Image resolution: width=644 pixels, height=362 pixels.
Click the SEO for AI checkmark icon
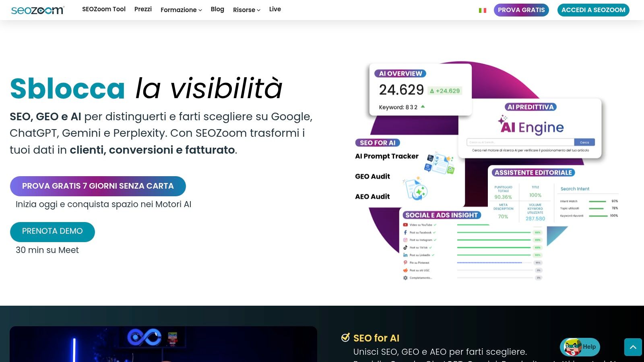345,337
